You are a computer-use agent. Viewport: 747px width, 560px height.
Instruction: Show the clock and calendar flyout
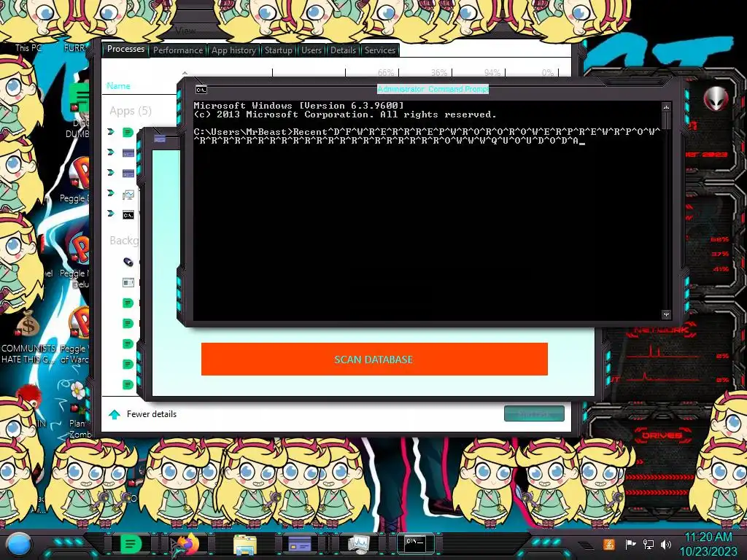point(708,544)
